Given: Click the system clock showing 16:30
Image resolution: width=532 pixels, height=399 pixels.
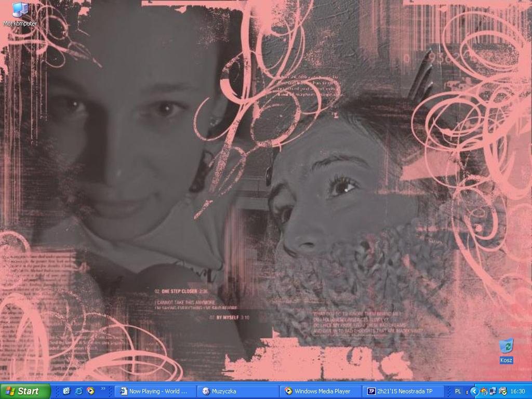Looking at the screenshot, I should [518, 391].
